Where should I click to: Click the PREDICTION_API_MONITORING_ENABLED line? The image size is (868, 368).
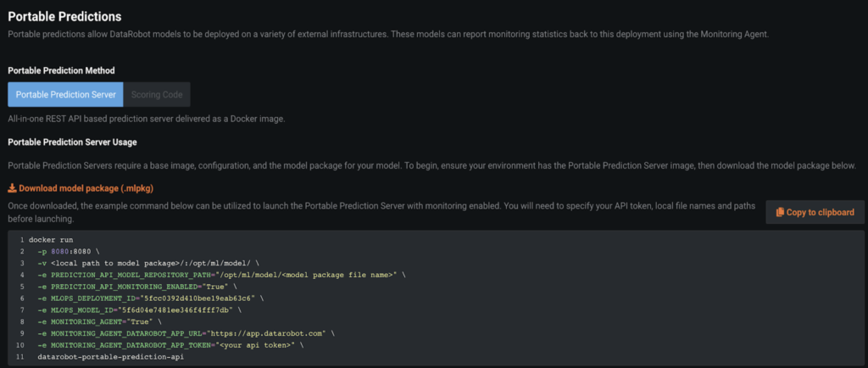coord(137,287)
